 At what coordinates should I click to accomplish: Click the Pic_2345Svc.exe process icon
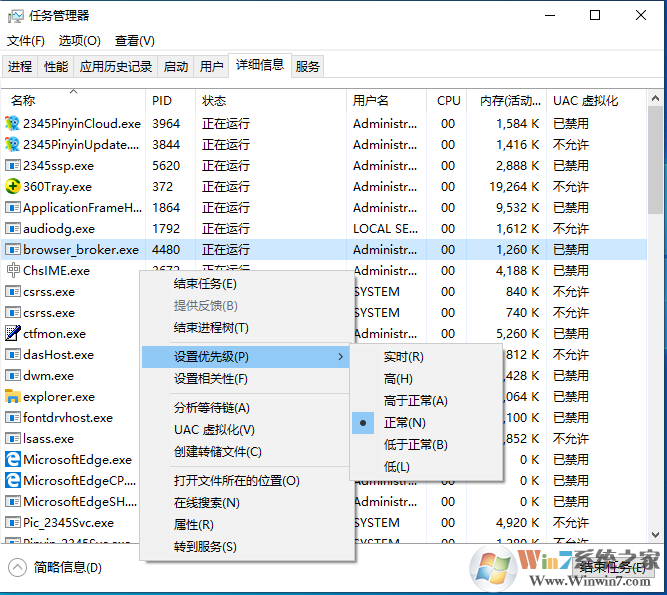click(13, 522)
